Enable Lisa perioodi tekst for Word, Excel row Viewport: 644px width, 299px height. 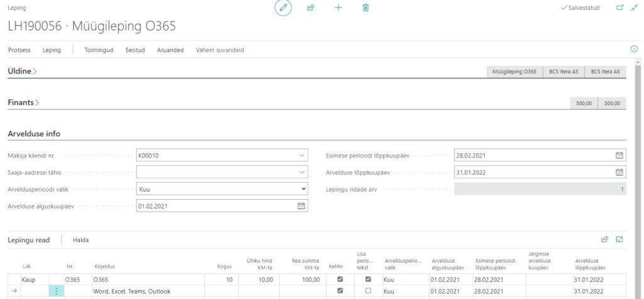coord(368,291)
